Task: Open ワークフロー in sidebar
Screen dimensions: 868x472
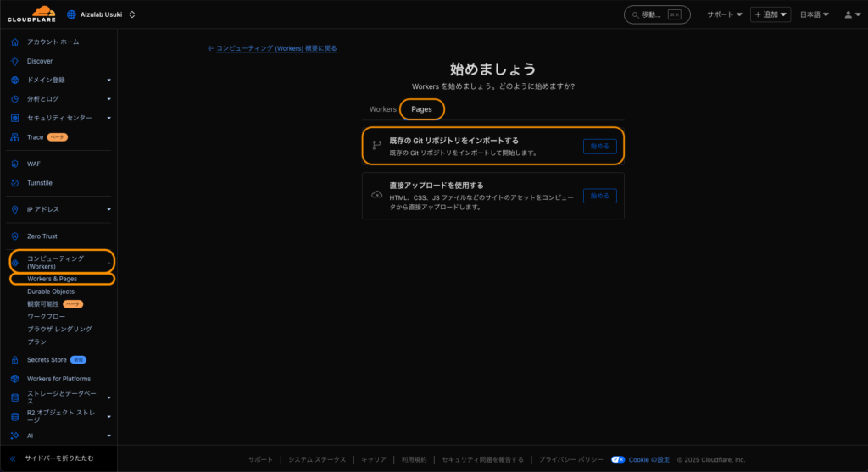Action: [46, 317]
